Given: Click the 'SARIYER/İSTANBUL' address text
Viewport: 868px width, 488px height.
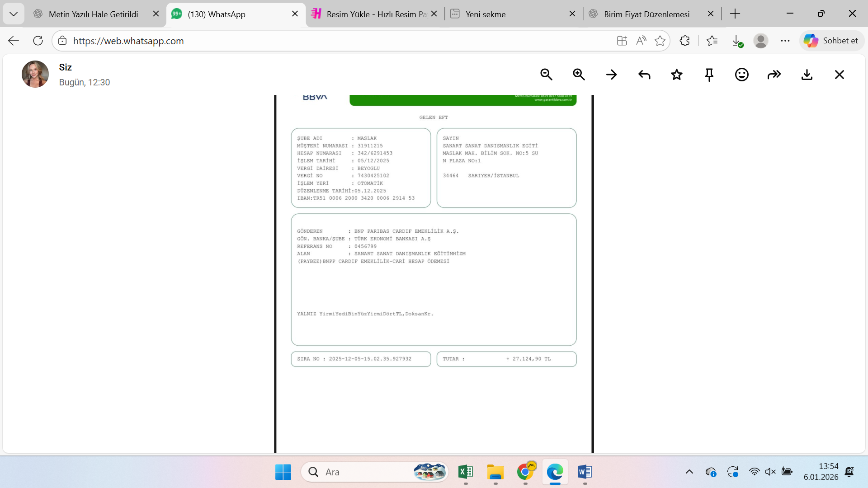Looking at the screenshot, I should (x=494, y=176).
